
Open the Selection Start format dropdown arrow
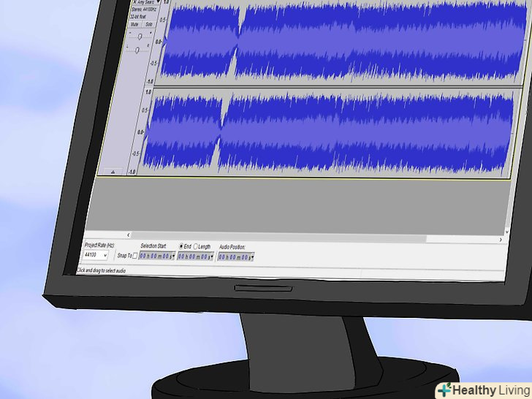coord(173,256)
